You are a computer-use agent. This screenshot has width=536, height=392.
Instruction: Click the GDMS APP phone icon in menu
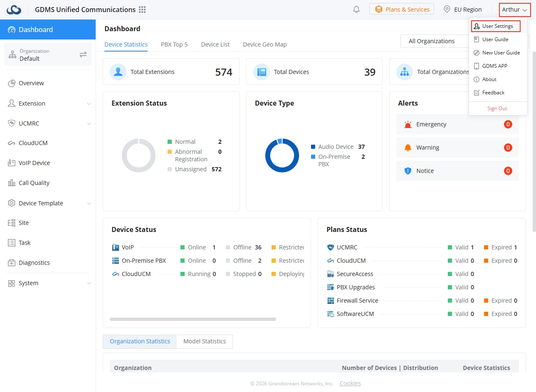(477, 66)
